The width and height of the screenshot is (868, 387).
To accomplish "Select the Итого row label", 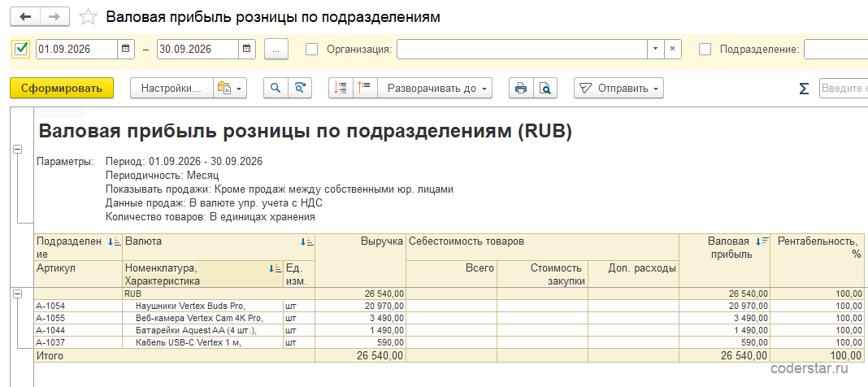I will click(50, 356).
